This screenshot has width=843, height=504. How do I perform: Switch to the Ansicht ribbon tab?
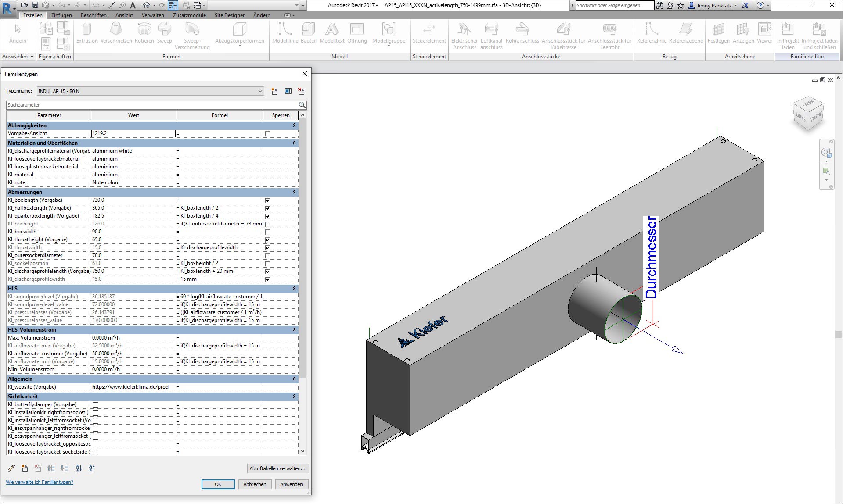click(124, 15)
